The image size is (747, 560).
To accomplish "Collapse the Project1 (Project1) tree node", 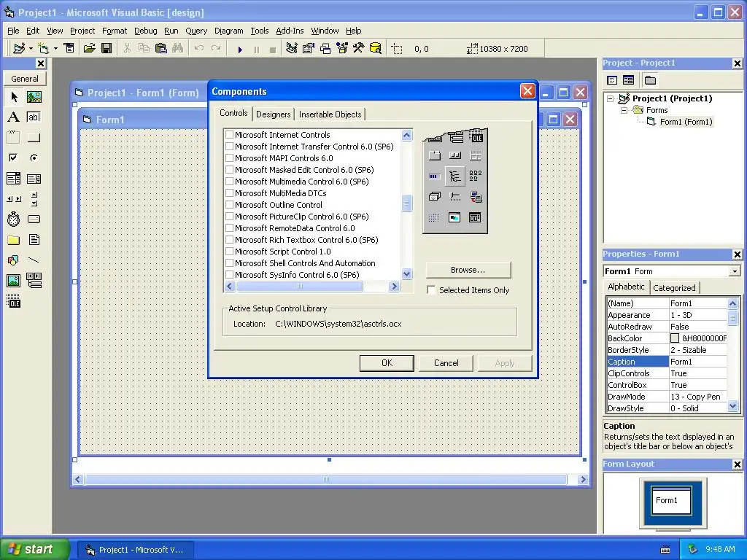I will [x=611, y=98].
